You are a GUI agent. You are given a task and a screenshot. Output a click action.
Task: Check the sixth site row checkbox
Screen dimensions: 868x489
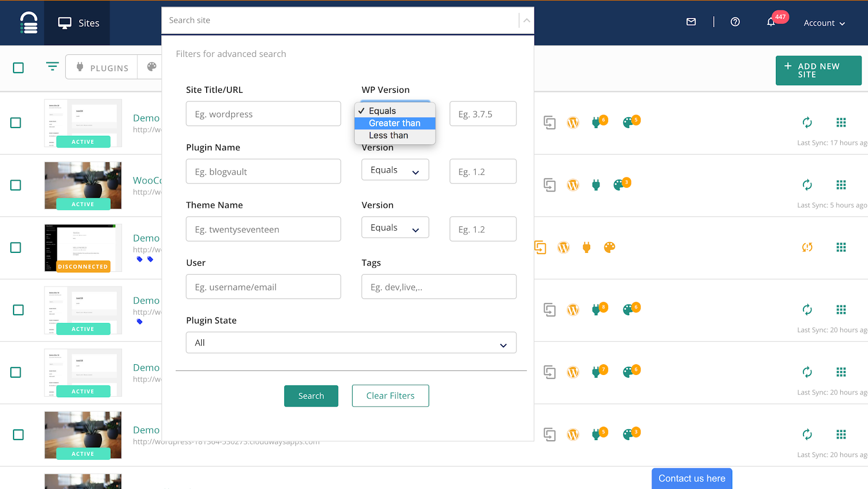click(x=18, y=435)
